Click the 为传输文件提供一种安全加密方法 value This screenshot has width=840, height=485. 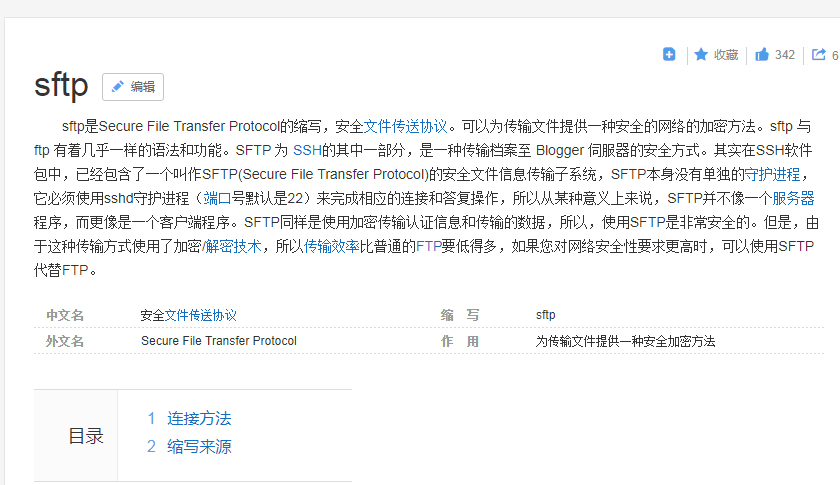point(625,341)
